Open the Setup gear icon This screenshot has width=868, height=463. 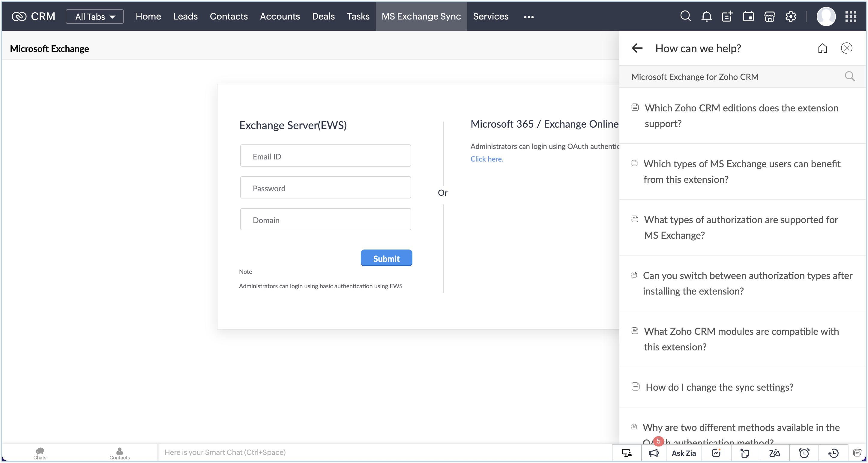click(x=791, y=16)
